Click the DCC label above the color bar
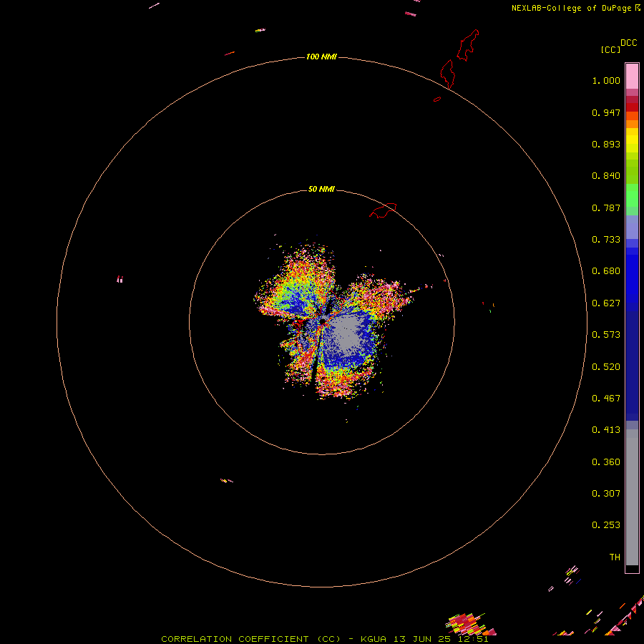The width and height of the screenshot is (644, 644). [629, 43]
